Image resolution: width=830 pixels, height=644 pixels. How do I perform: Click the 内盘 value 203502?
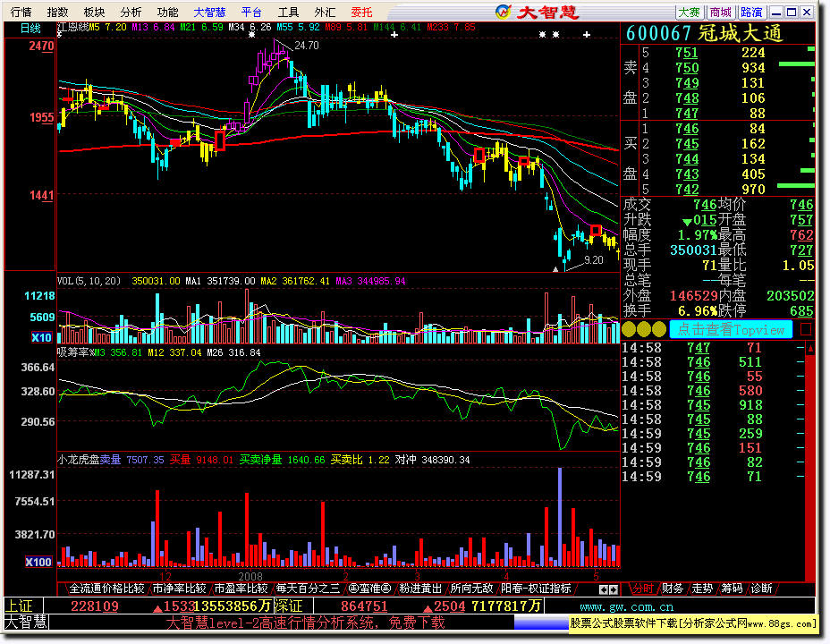(x=790, y=295)
